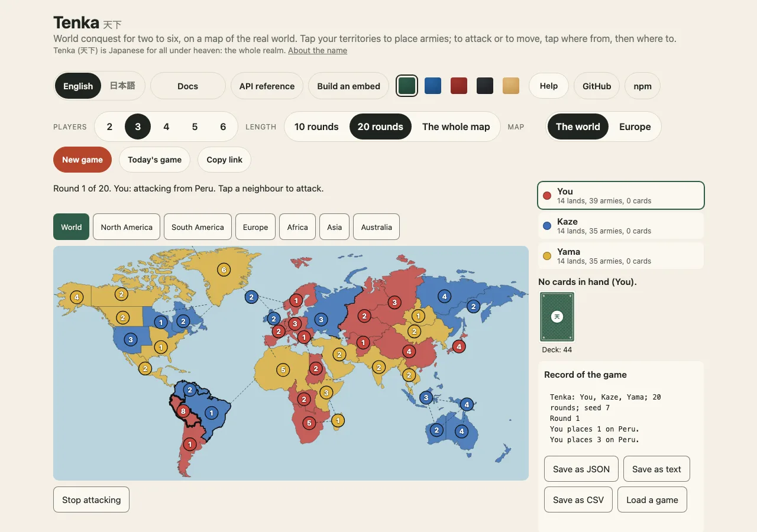
Task: Tap Madagascar's yellow army marker with 1
Action: click(338, 420)
